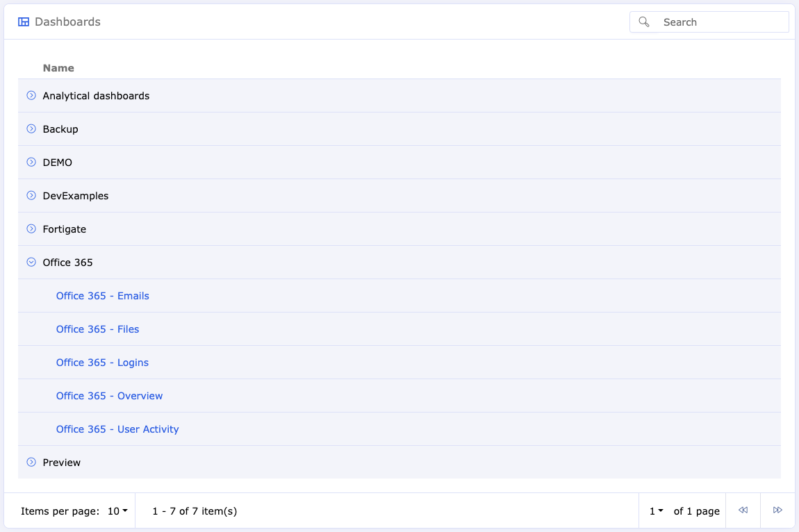This screenshot has height=532, width=799.
Task: Expand the Fortigate group
Action: (x=31, y=228)
